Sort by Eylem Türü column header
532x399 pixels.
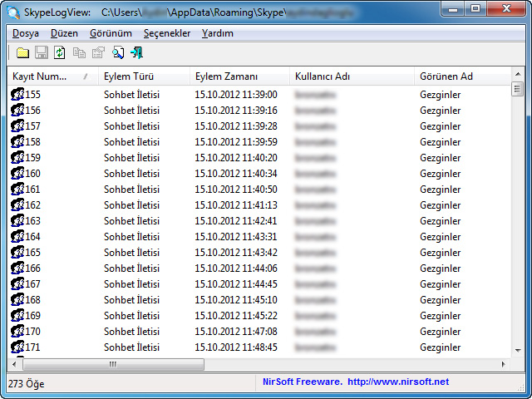tap(144, 76)
